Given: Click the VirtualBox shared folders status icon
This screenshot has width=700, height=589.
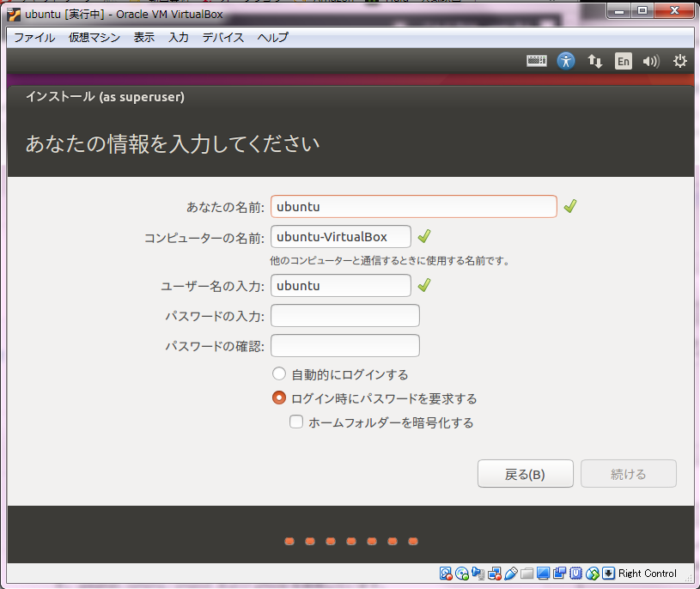Looking at the screenshot, I should pos(527,574).
